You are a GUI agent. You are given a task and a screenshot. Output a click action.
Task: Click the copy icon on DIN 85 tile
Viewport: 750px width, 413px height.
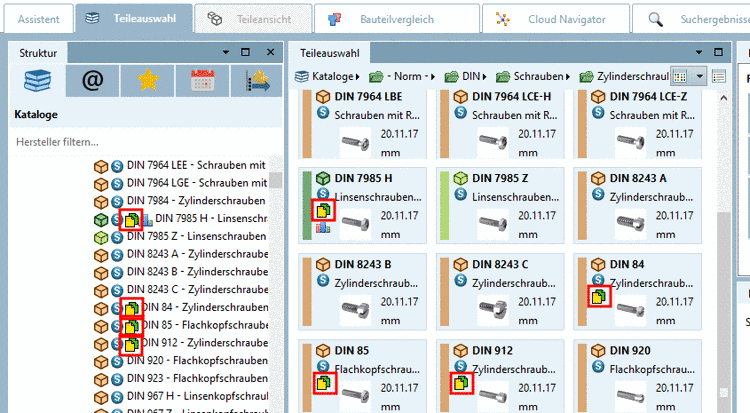[324, 383]
